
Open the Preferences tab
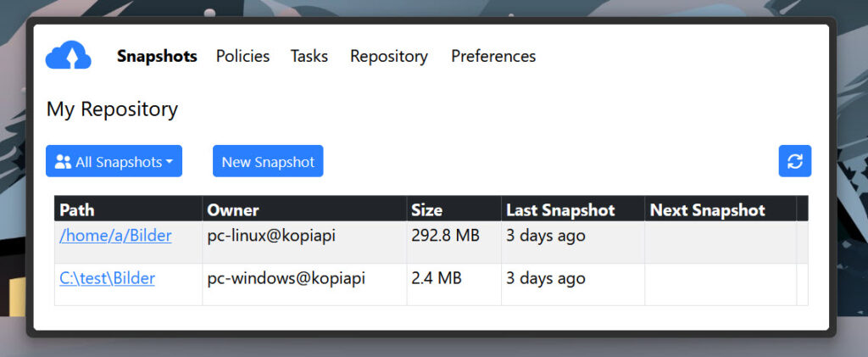click(x=493, y=56)
